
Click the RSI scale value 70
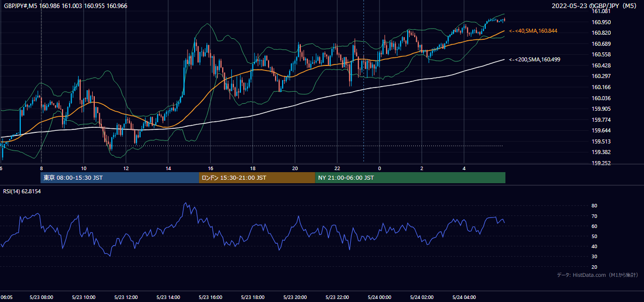pos(595,216)
